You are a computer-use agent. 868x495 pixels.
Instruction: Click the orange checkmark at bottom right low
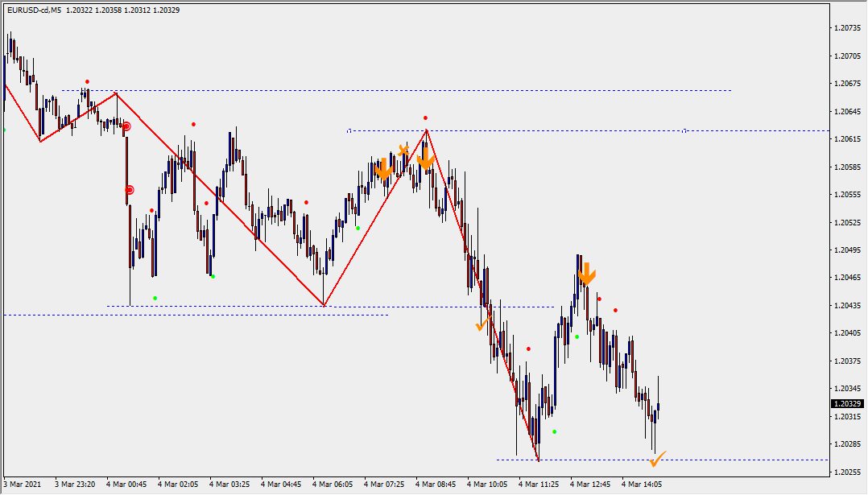pyautogui.click(x=657, y=460)
